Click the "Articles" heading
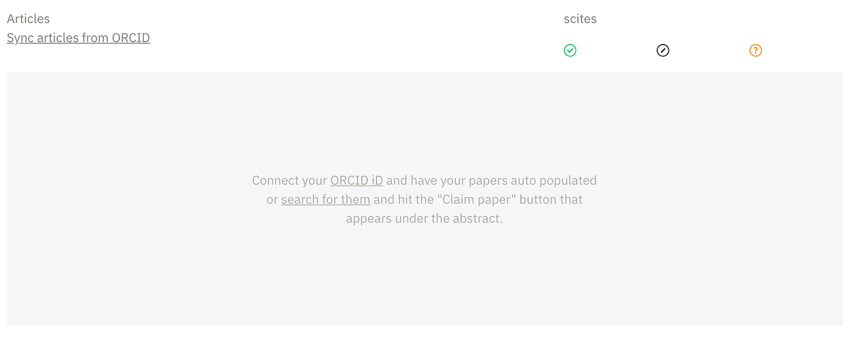The height and width of the screenshot is (340, 868). (x=29, y=19)
